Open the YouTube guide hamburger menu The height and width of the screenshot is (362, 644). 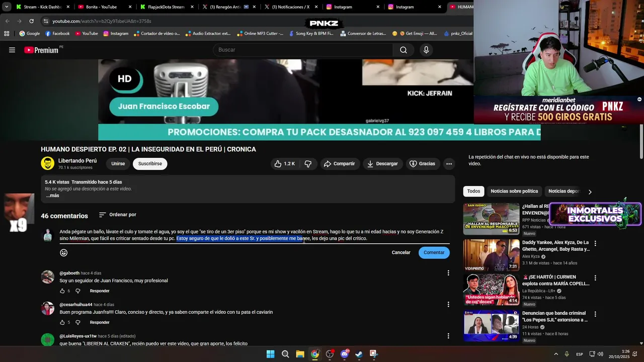[12, 50]
